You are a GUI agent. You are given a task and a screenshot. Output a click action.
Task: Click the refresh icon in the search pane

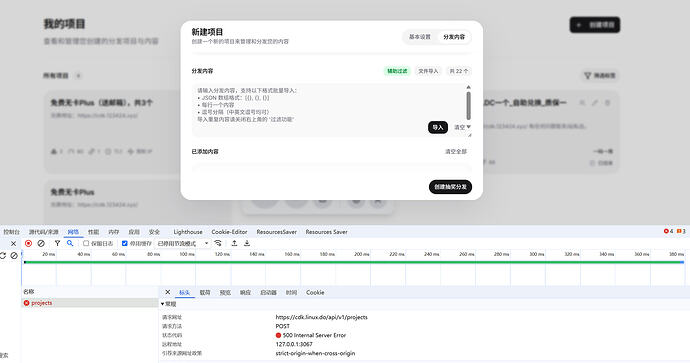[3, 255]
